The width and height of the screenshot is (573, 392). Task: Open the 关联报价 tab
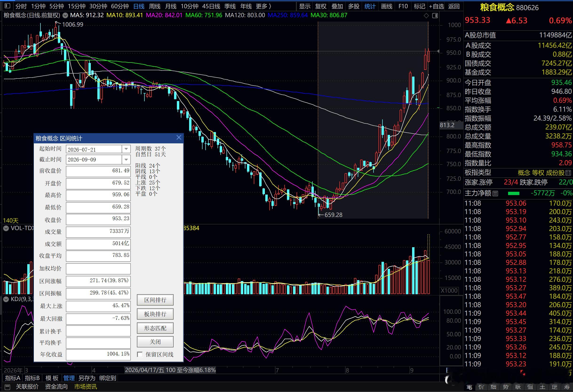click(27, 387)
